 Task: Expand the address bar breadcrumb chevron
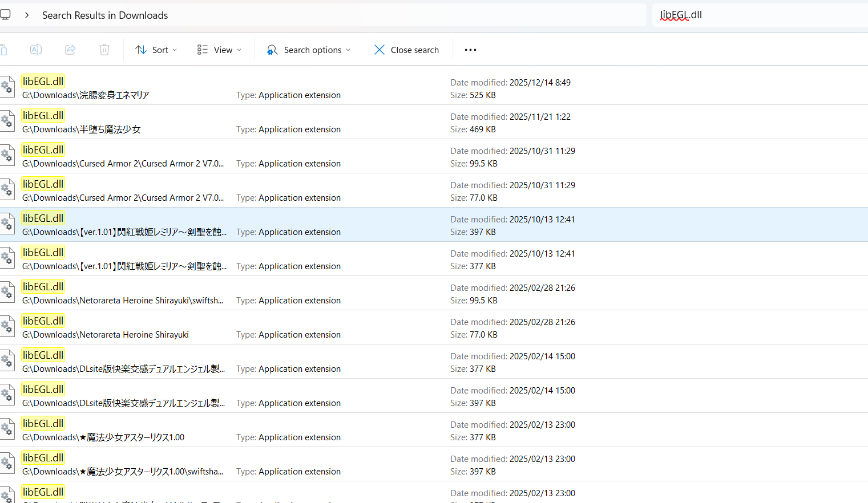tap(27, 15)
